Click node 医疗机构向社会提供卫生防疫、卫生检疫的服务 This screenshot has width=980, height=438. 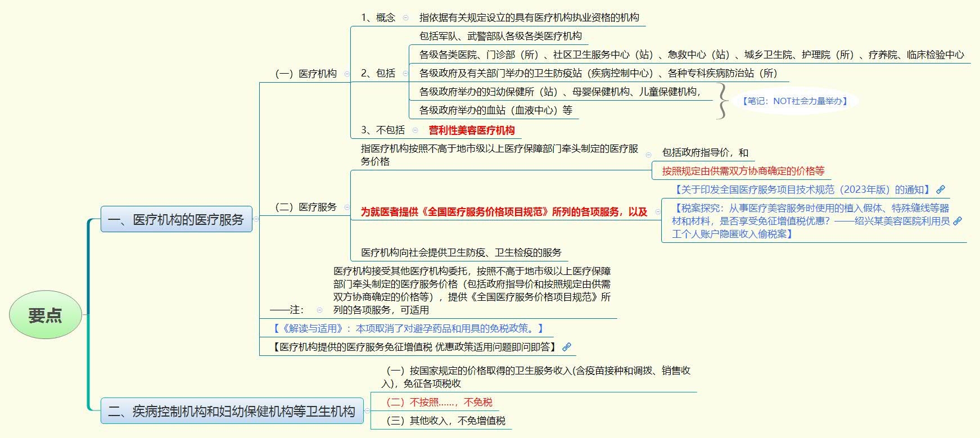461,253
